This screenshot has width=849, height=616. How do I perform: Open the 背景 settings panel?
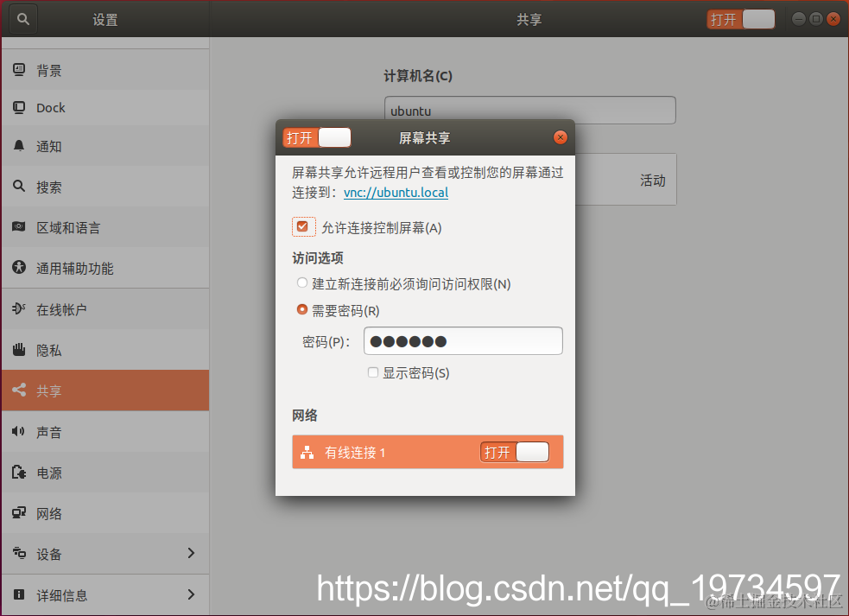pos(105,70)
